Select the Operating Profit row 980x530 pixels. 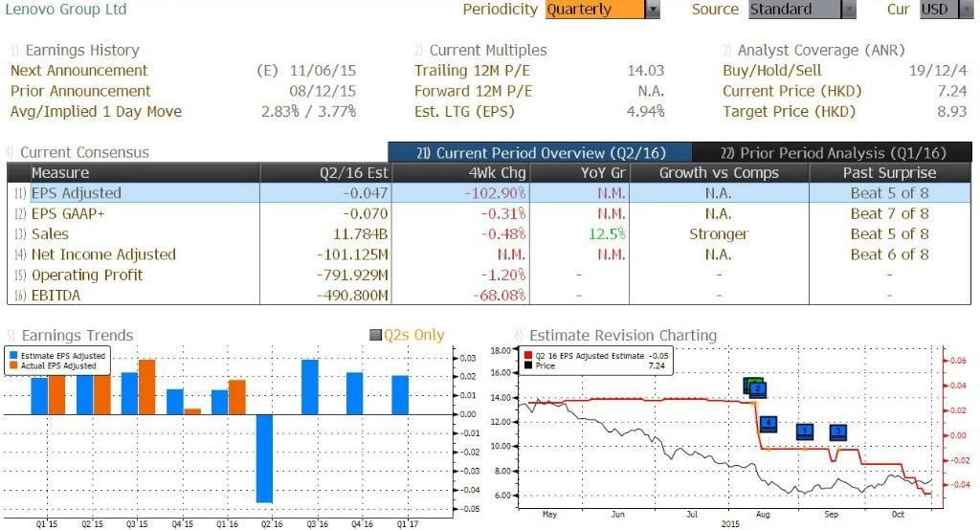[x=489, y=275]
